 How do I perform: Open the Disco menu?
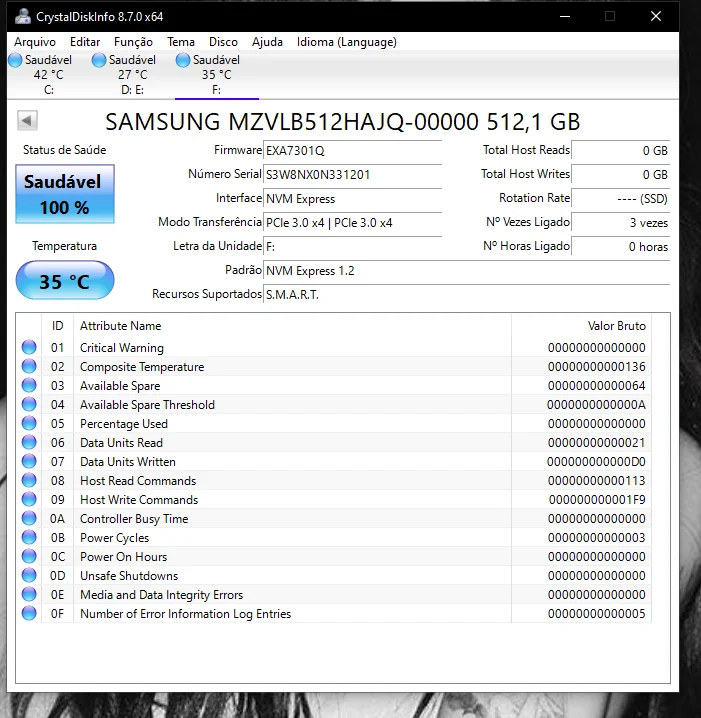point(223,42)
